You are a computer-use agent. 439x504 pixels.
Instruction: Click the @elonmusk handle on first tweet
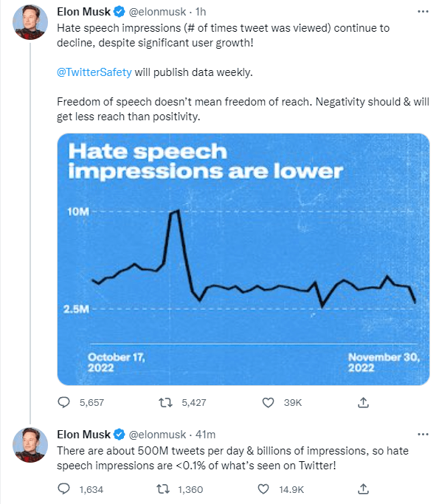157,12
